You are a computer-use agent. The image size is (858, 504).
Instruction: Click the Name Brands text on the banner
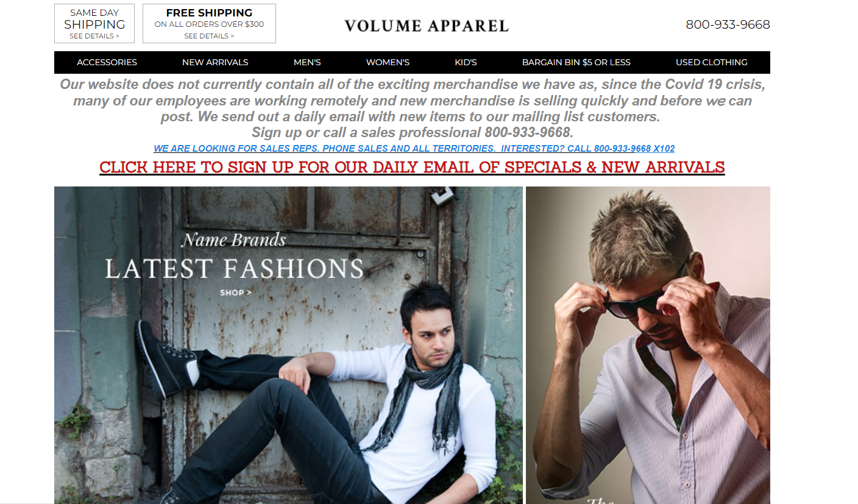coord(234,240)
